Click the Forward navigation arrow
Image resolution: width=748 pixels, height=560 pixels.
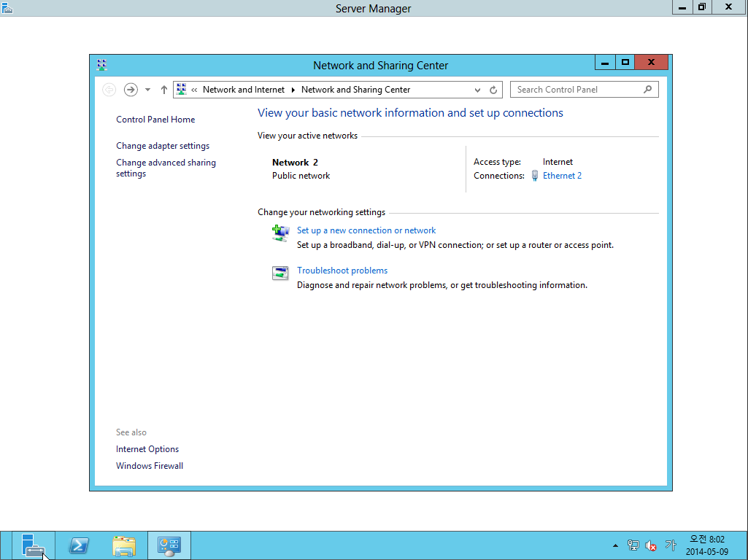(131, 90)
